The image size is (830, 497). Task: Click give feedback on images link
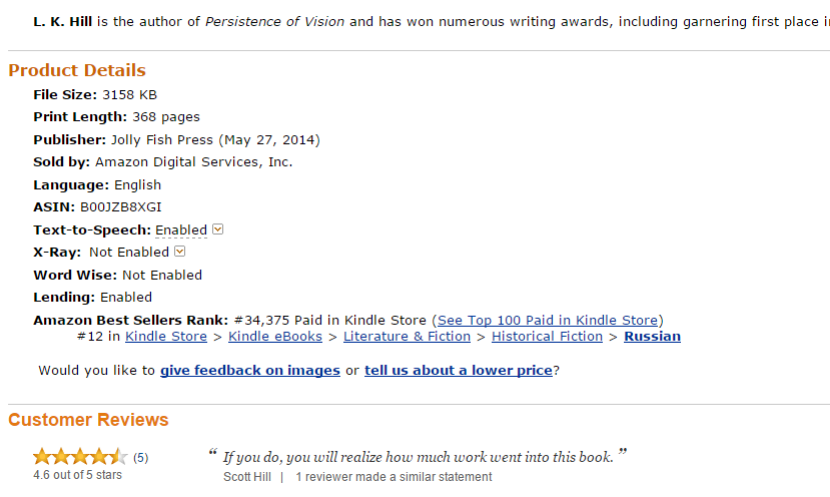250,371
